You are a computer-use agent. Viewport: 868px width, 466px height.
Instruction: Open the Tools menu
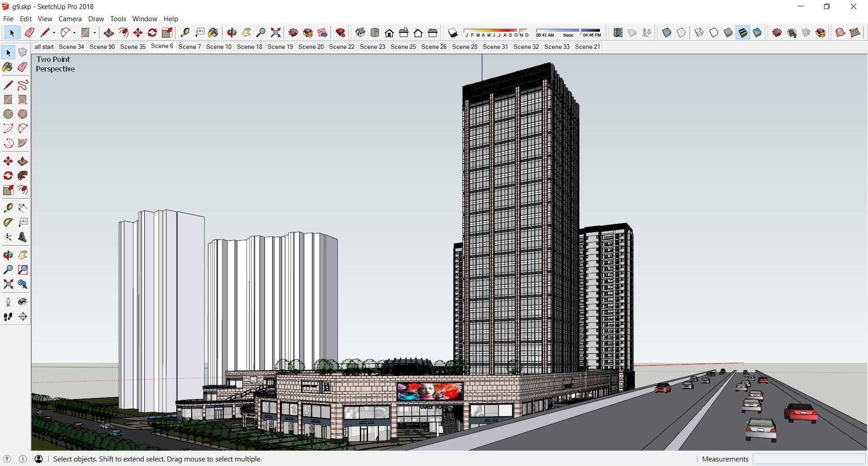[x=118, y=19]
